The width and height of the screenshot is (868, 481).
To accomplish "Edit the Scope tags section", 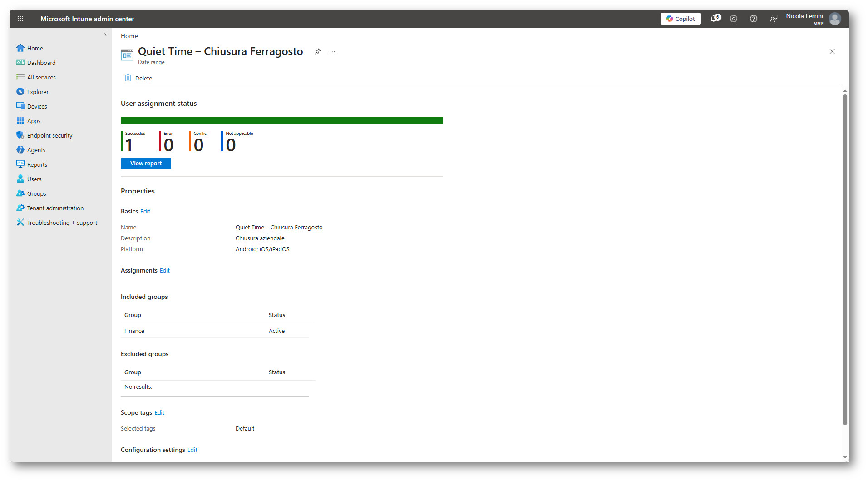I will pos(159,412).
